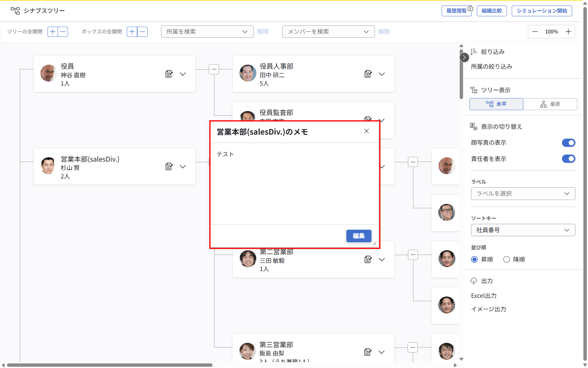Collapse the side panel arrow button
The width and height of the screenshot is (588, 368).
tap(464, 57)
